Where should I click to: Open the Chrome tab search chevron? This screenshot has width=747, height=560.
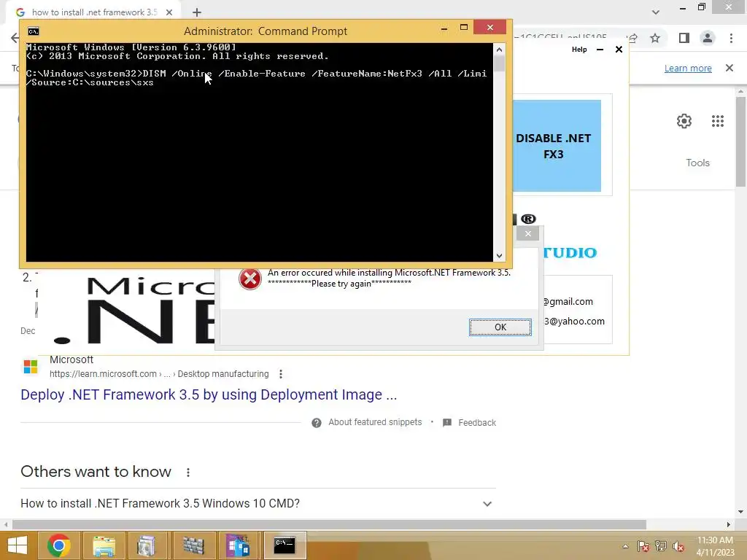656,12
